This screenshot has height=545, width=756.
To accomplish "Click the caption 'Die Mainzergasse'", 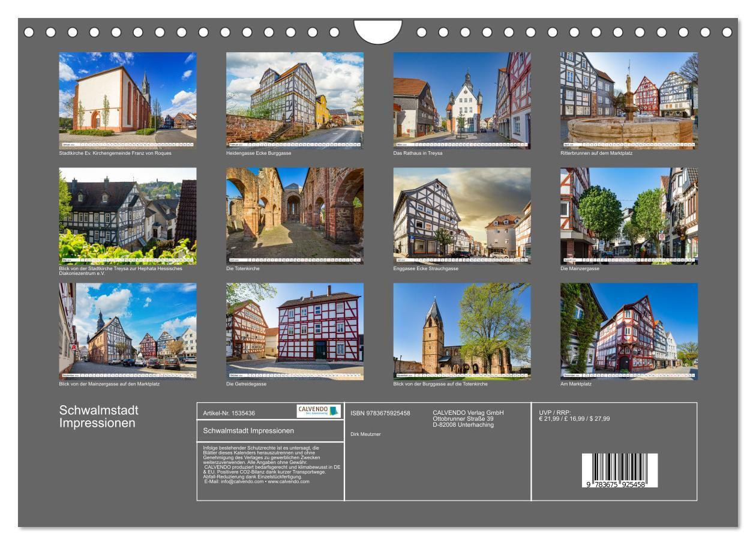I will 580,268.
